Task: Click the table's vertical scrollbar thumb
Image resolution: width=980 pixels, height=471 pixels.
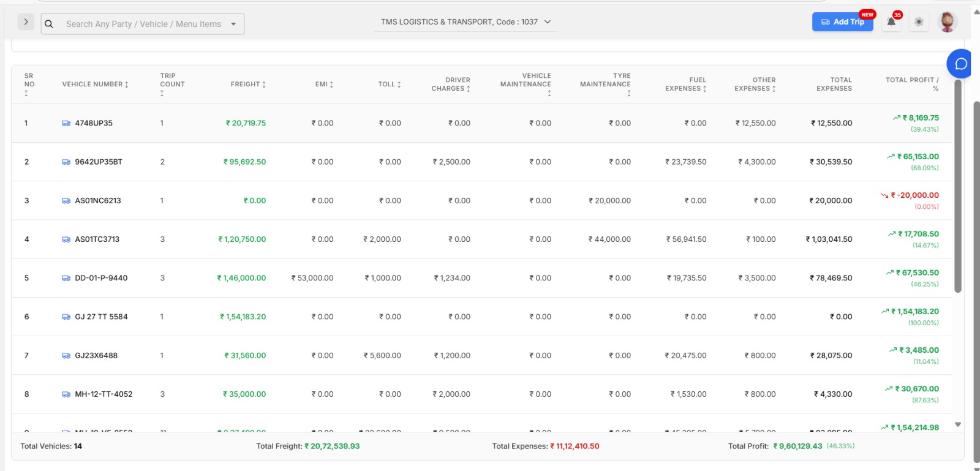Action: [x=958, y=184]
